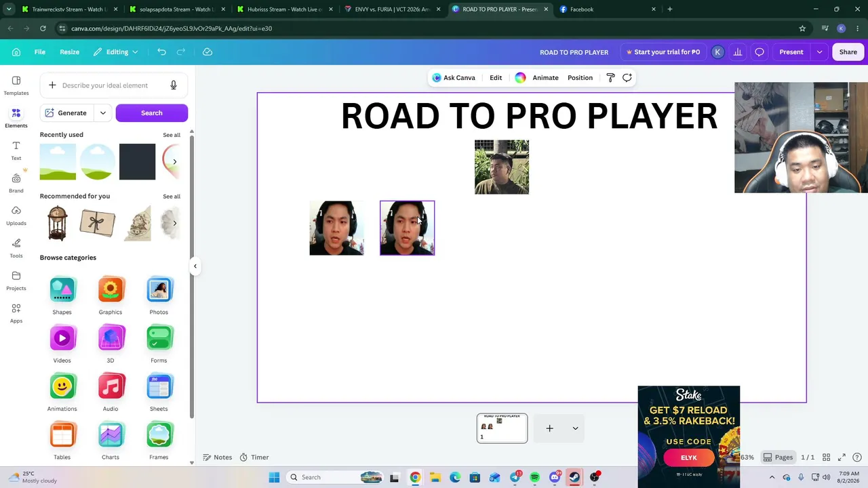Screen dimensions: 868x488
Task: Open the 3D category
Action: pyautogui.click(x=111, y=344)
